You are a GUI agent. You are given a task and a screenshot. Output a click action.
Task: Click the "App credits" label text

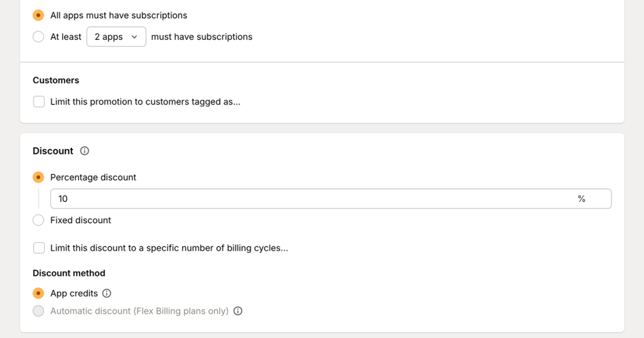[74, 293]
